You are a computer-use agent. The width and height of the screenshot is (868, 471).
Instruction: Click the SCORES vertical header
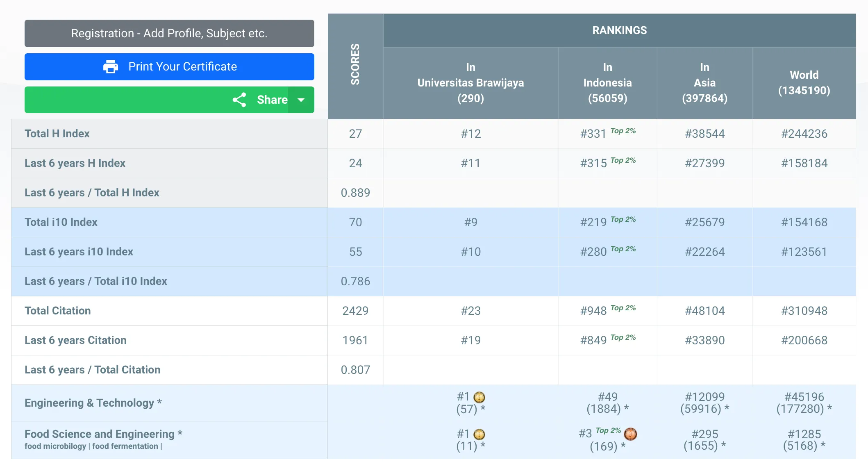tap(355, 64)
